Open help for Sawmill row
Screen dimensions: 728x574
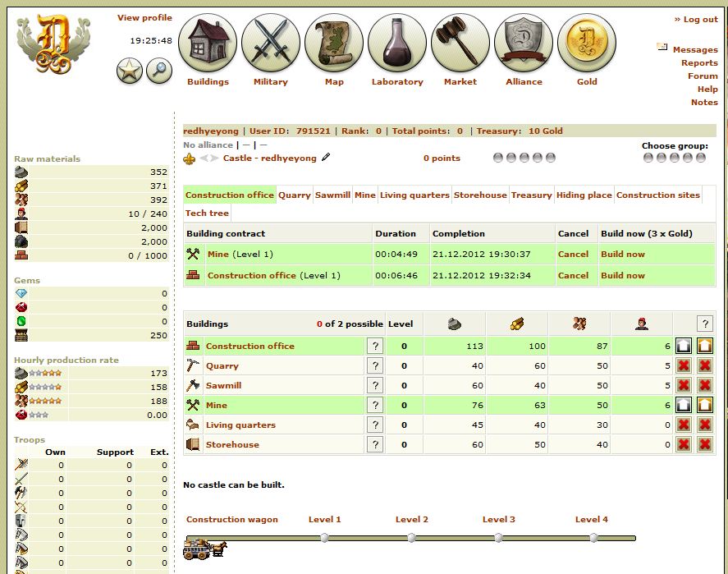click(375, 385)
